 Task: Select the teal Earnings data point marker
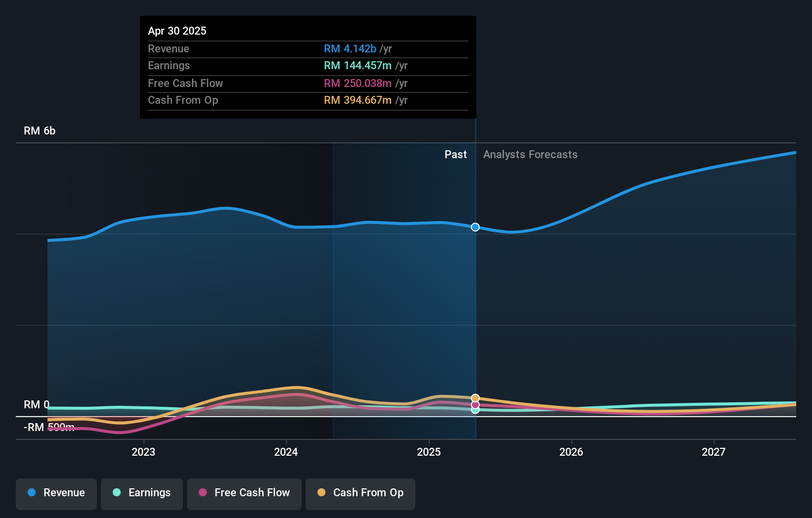[x=475, y=410]
